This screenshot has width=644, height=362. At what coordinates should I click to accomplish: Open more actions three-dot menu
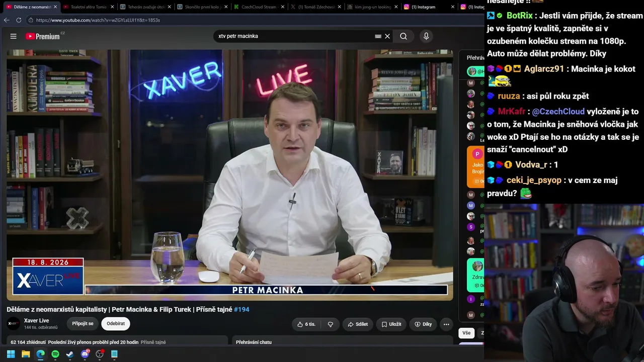point(446,324)
